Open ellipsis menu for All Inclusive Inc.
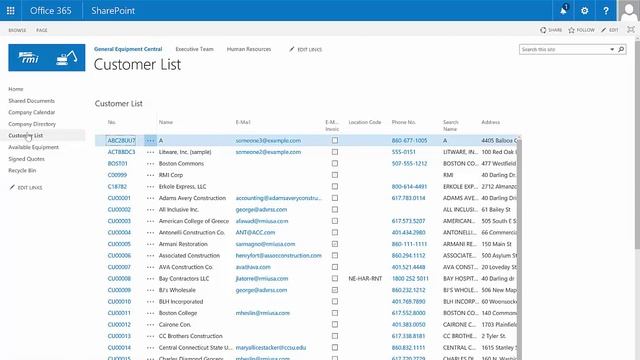The image size is (640, 360). 150,209
